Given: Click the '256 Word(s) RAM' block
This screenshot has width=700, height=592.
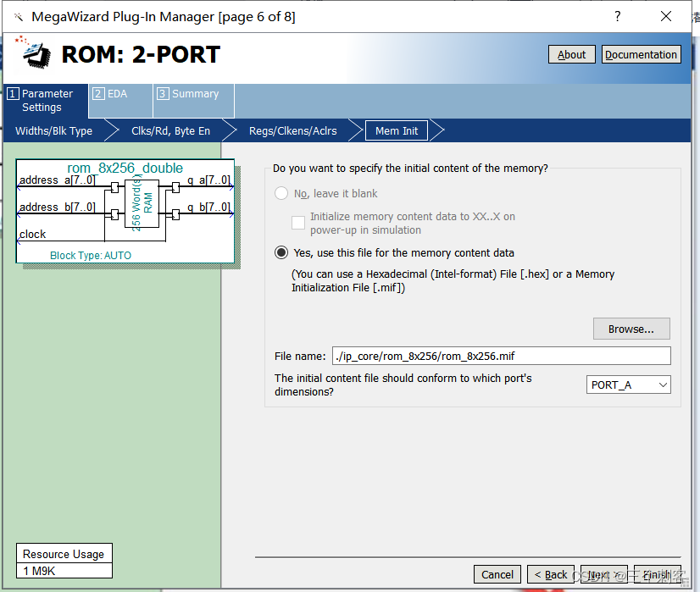Looking at the screenshot, I should (x=142, y=203).
